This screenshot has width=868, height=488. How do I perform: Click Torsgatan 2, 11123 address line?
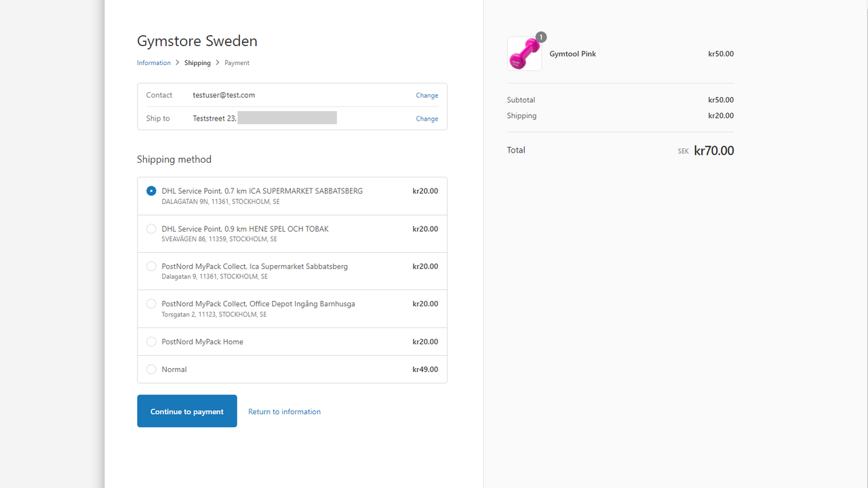pos(214,314)
